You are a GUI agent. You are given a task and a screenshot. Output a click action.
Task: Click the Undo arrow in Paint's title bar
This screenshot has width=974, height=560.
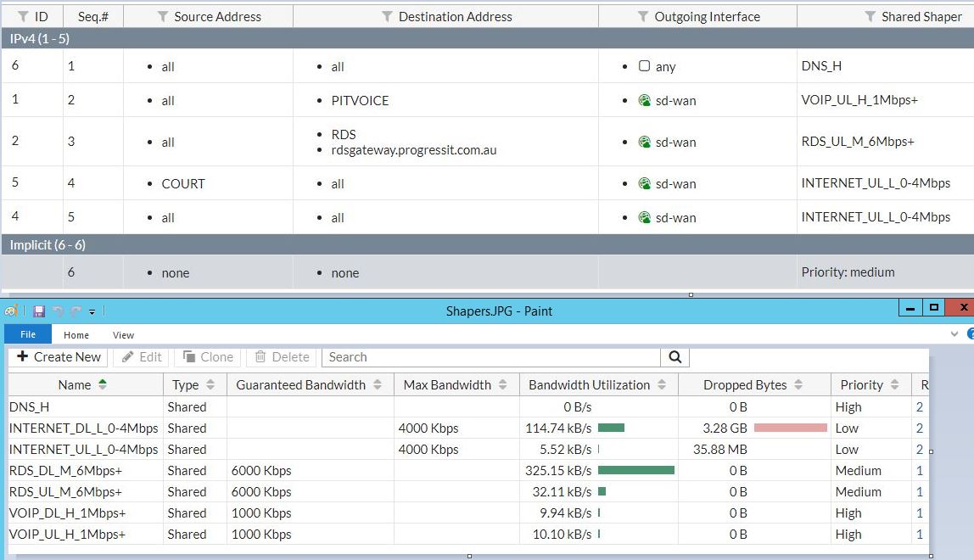(58, 311)
